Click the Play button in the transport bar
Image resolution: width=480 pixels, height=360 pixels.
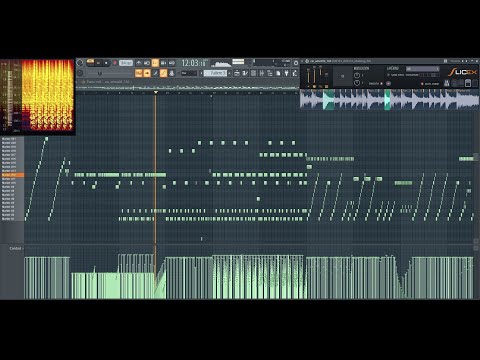tap(98, 63)
